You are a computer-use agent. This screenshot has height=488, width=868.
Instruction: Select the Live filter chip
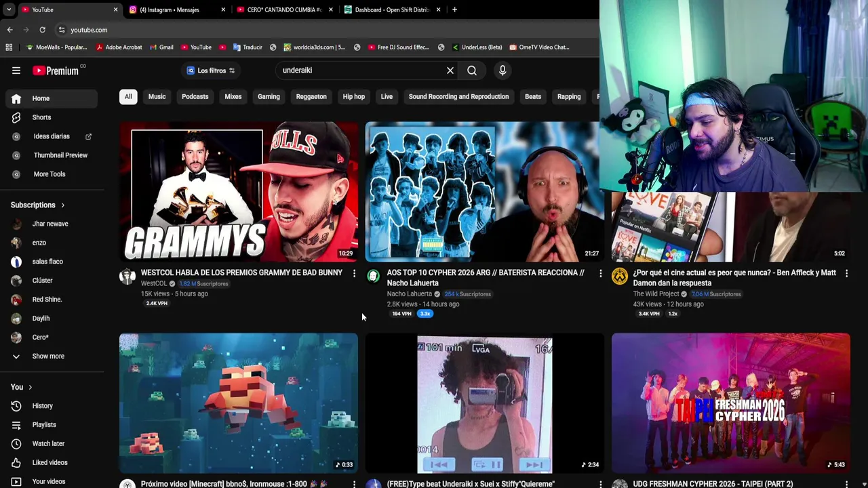(387, 97)
